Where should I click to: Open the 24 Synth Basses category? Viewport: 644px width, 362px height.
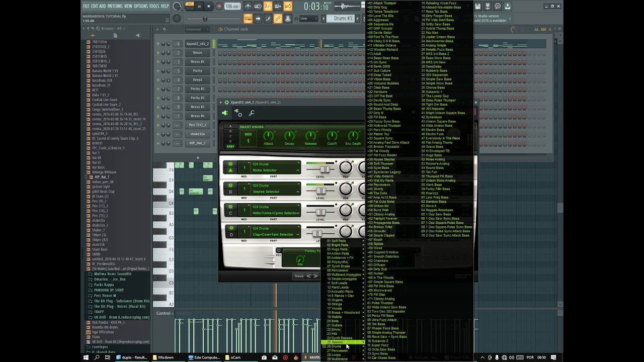tap(343, 338)
